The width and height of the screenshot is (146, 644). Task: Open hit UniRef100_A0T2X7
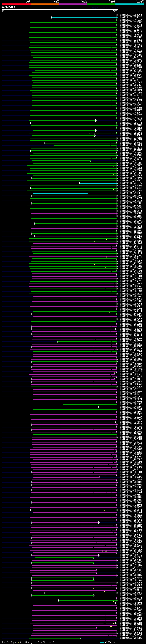pos(131,20)
